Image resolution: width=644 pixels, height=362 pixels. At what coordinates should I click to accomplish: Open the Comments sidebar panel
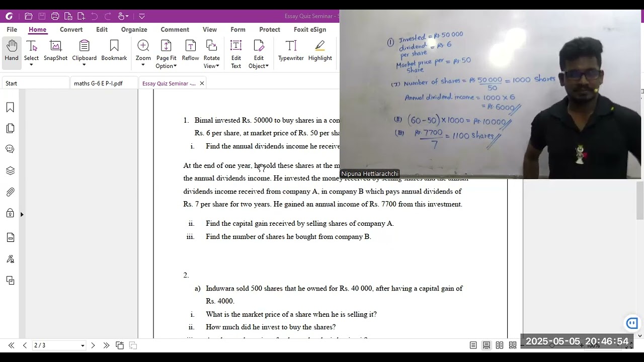pos(10,149)
